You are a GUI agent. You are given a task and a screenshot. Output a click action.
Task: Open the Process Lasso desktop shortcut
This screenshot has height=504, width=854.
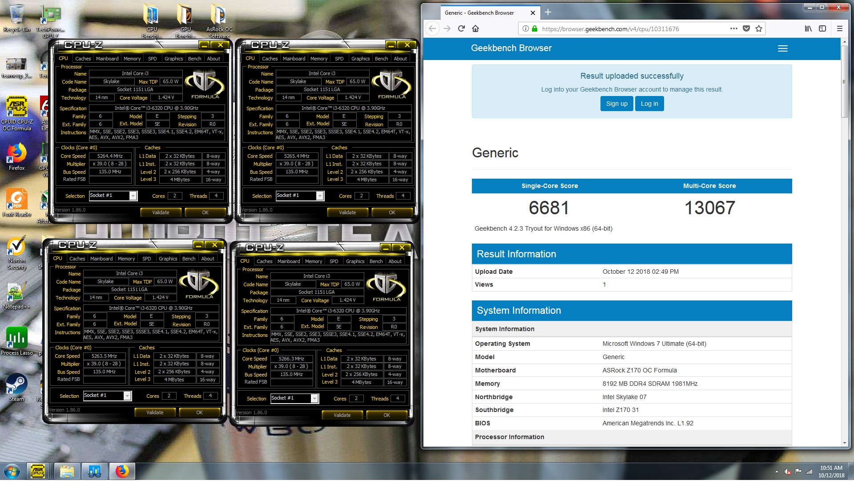(17, 341)
